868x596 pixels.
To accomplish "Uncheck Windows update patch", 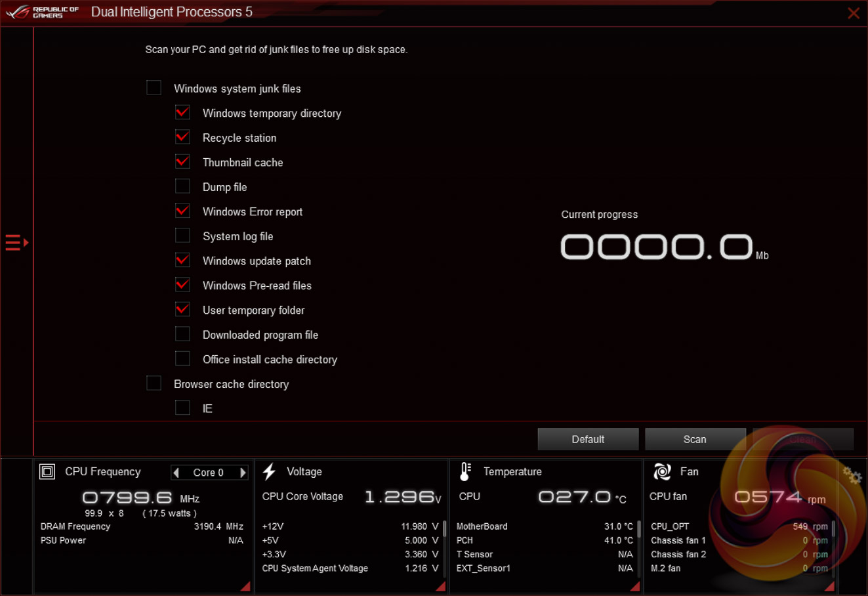I will [183, 260].
